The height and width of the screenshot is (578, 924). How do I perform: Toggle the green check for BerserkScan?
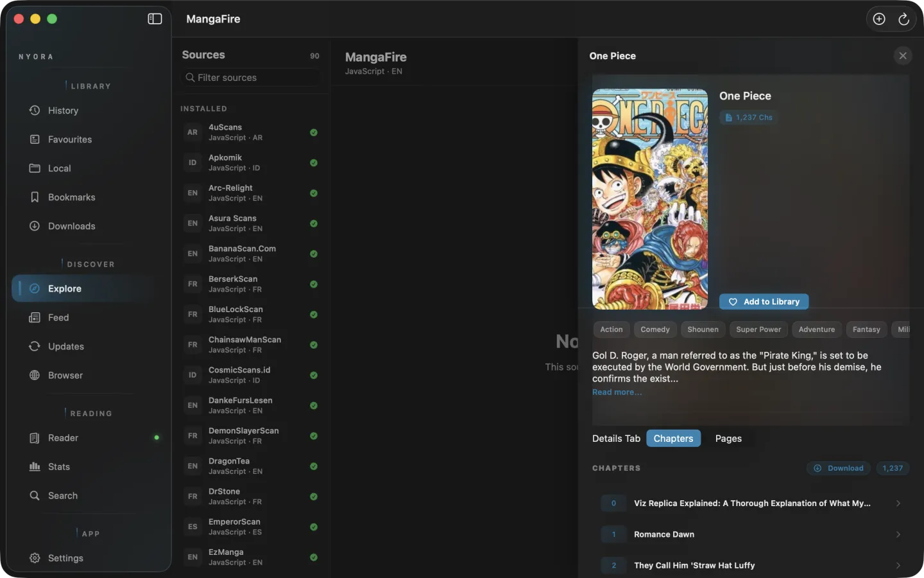point(314,284)
